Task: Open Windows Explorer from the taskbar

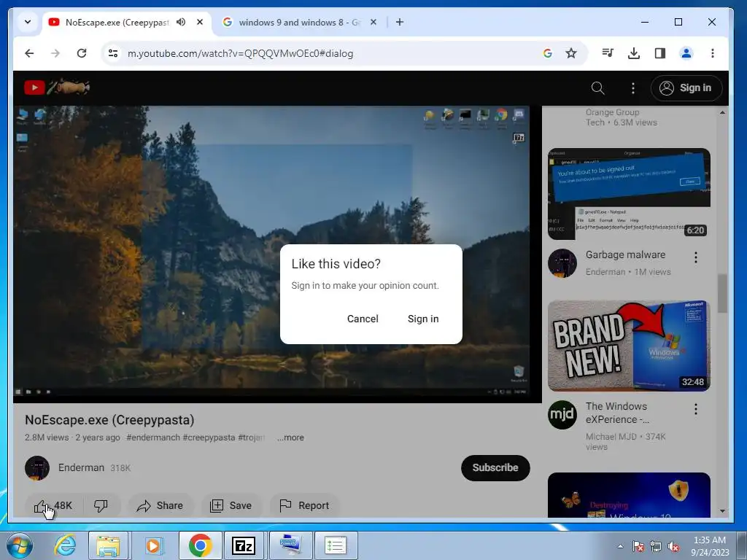Action: (108, 545)
